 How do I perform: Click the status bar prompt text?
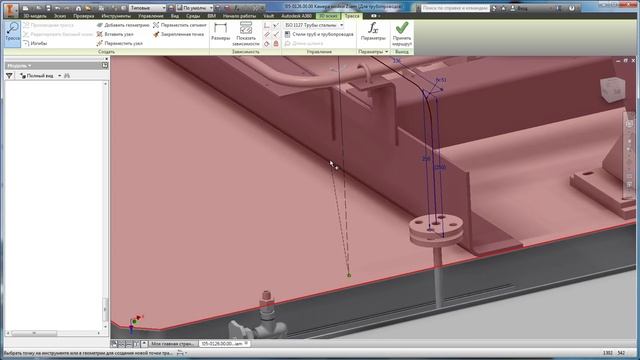(x=88, y=353)
